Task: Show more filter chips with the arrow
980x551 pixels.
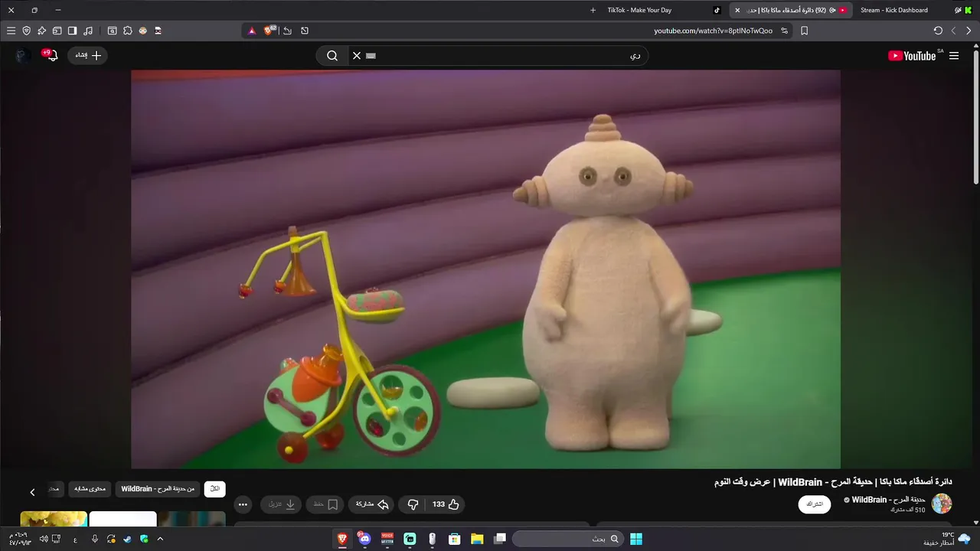Action: [x=32, y=492]
